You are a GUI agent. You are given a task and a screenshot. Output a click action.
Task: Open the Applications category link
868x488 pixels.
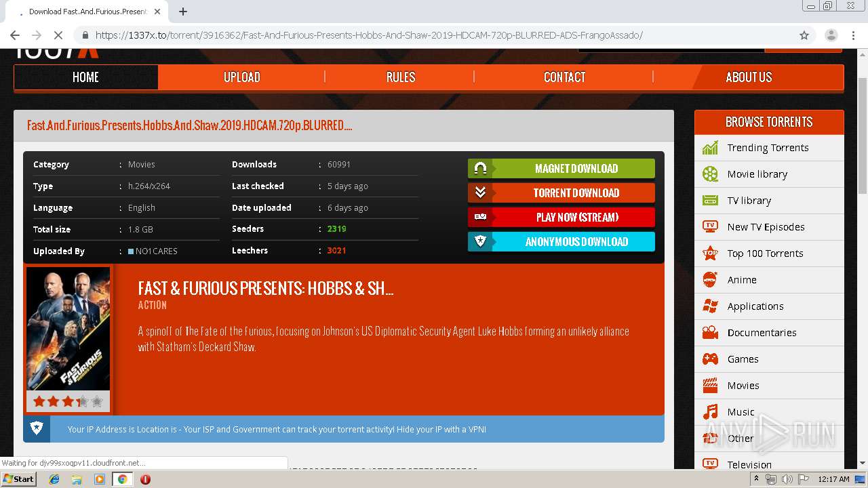pos(755,306)
